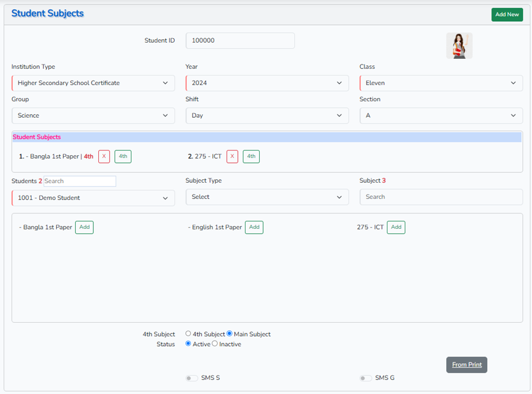The height and width of the screenshot is (394, 532).
Task: Mark Bangla 1st Paper as 4th subject
Action: [x=123, y=156]
